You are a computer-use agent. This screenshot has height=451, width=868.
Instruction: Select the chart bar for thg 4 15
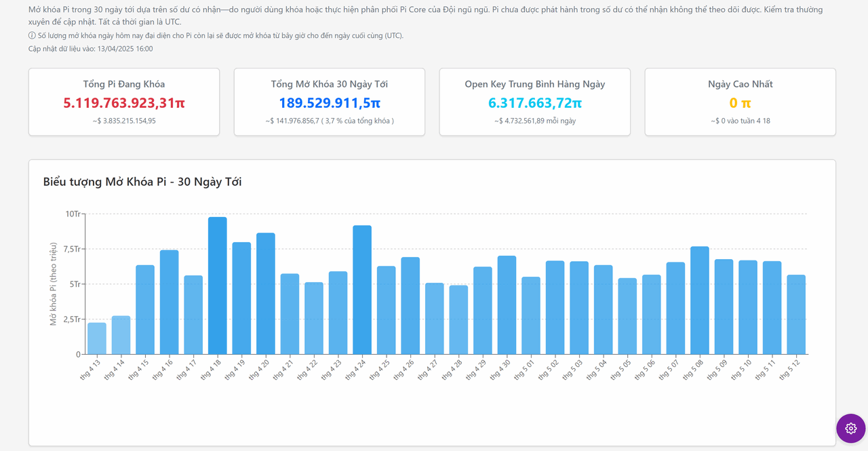point(145,310)
